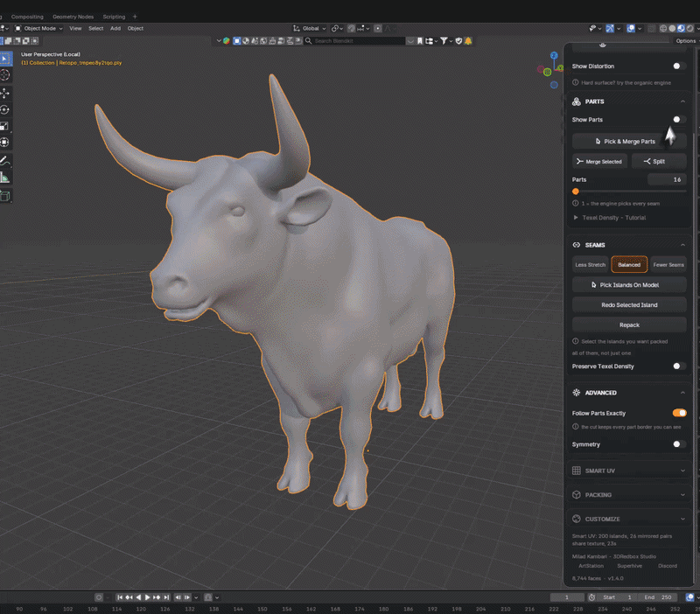The width and height of the screenshot is (700, 614).
Task: Enable the Symmetry switch
Action: pos(679,444)
